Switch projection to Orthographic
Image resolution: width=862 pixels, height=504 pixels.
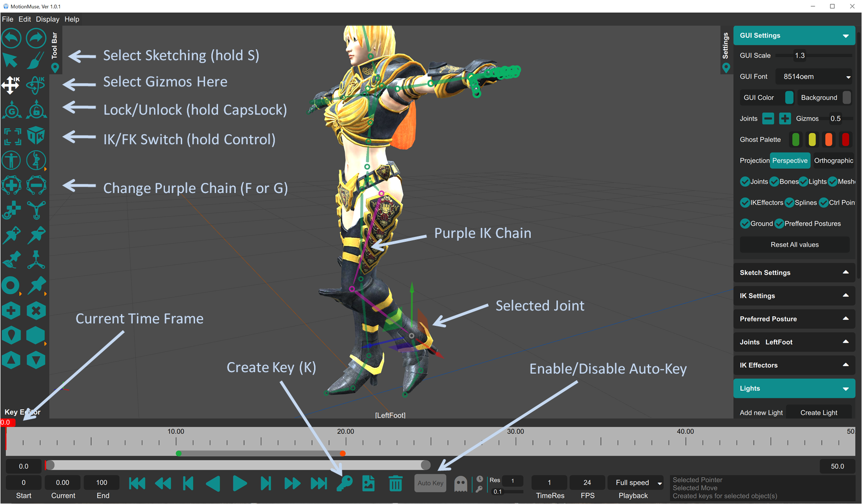click(x=833, y=161)
